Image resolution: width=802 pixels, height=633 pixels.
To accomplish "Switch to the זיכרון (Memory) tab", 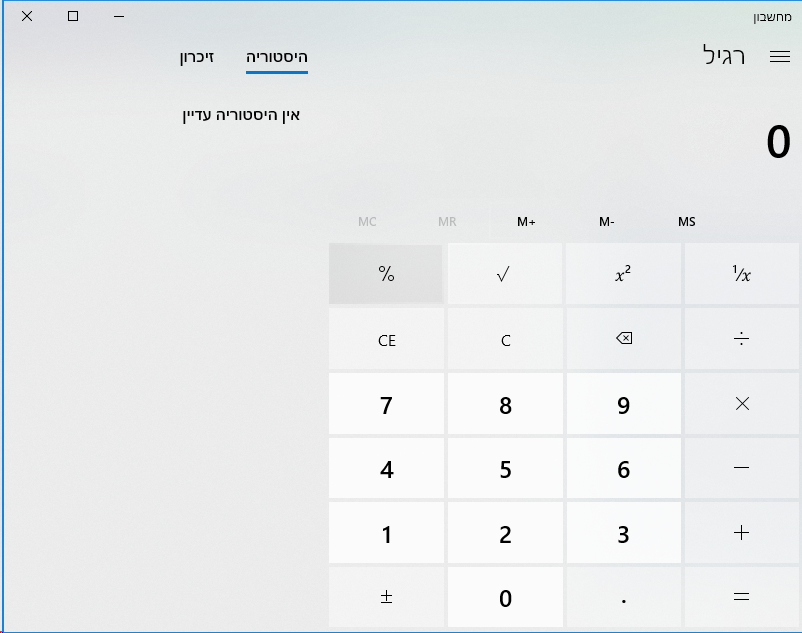I will point(196,57).
